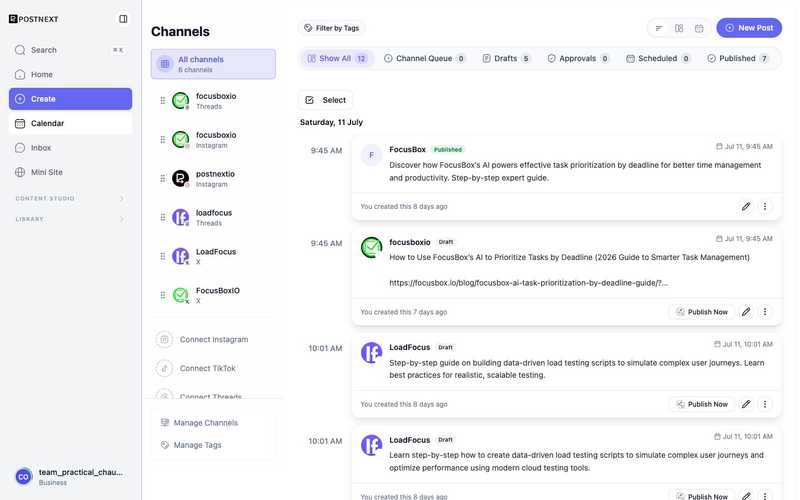Select LoadFocus X channel

[x=213, y=257]
